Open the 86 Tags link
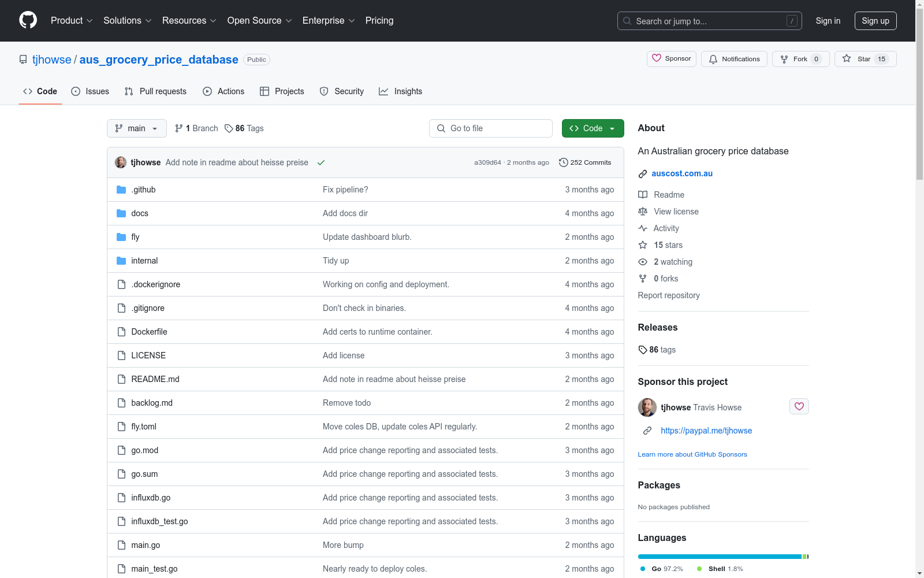This screenshot has width=924, height=578. 244,128
